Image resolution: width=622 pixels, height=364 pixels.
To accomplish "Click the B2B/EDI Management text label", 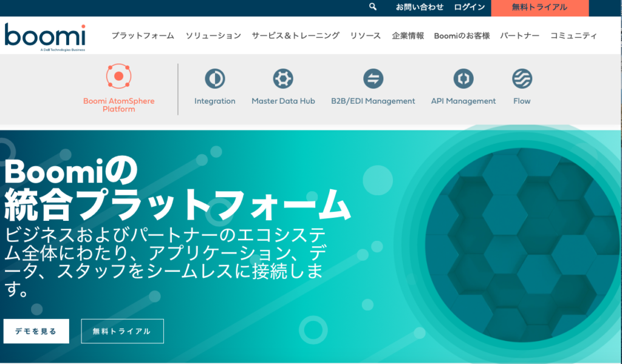I will coord(374,101).
